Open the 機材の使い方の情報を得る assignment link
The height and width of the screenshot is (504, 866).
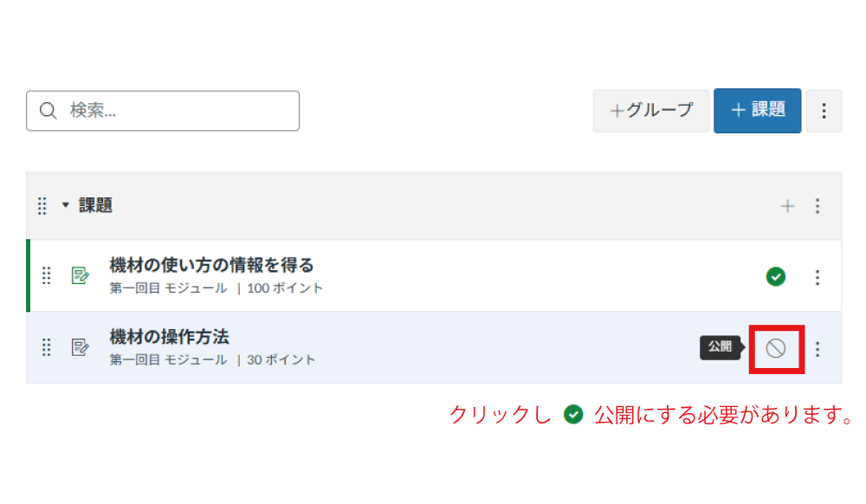click(x=211, y=265)
